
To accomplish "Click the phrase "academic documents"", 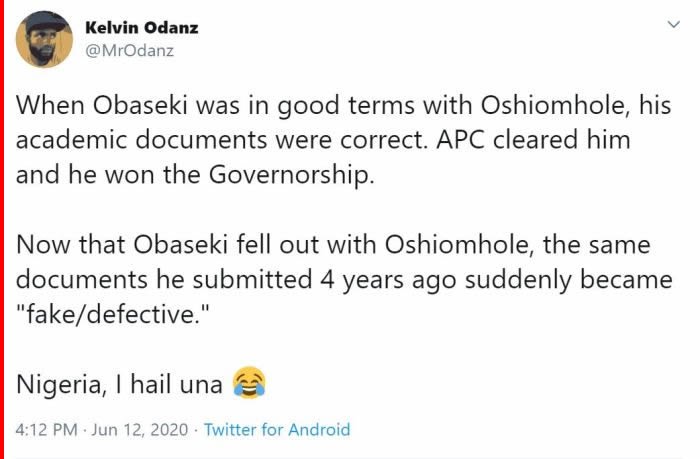I will point(142,140).
